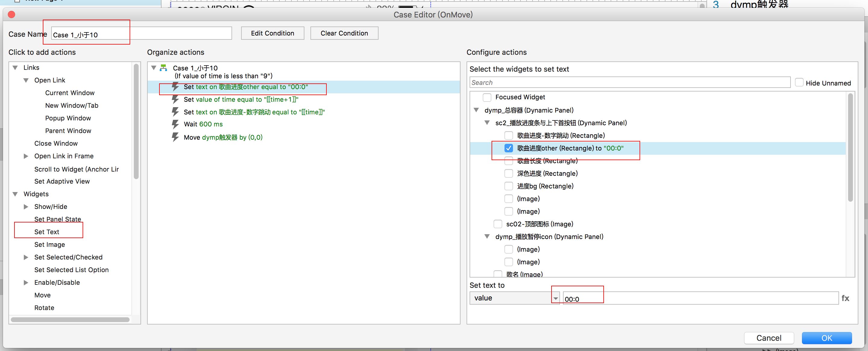Choose the Rotate action from list

pyautogui.click(x=44, y=308)
